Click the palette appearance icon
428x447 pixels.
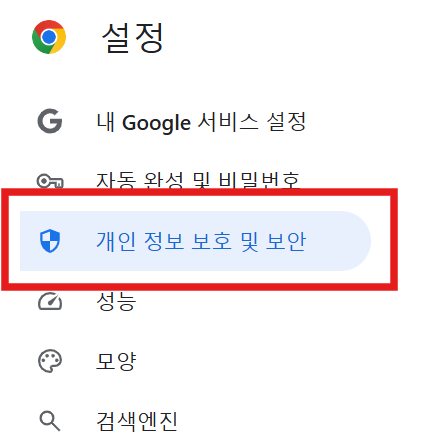[x=50, y=361]
